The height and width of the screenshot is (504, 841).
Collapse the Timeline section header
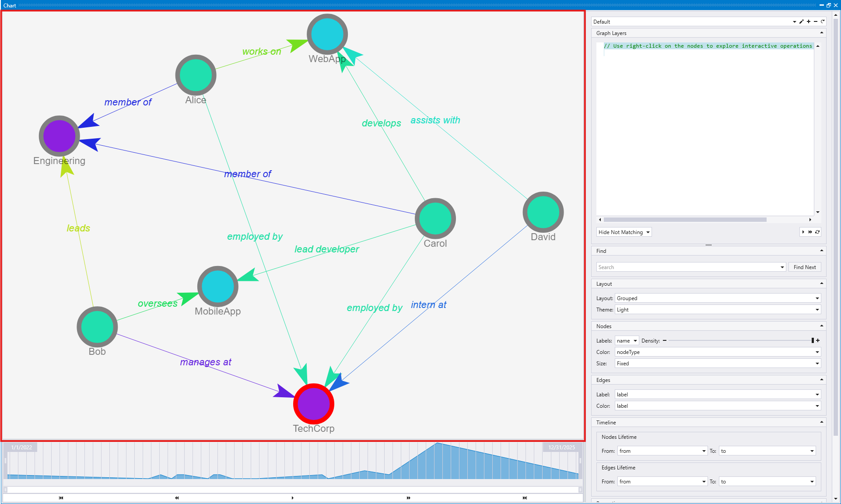pyautogui.click(x=821, y=422)
